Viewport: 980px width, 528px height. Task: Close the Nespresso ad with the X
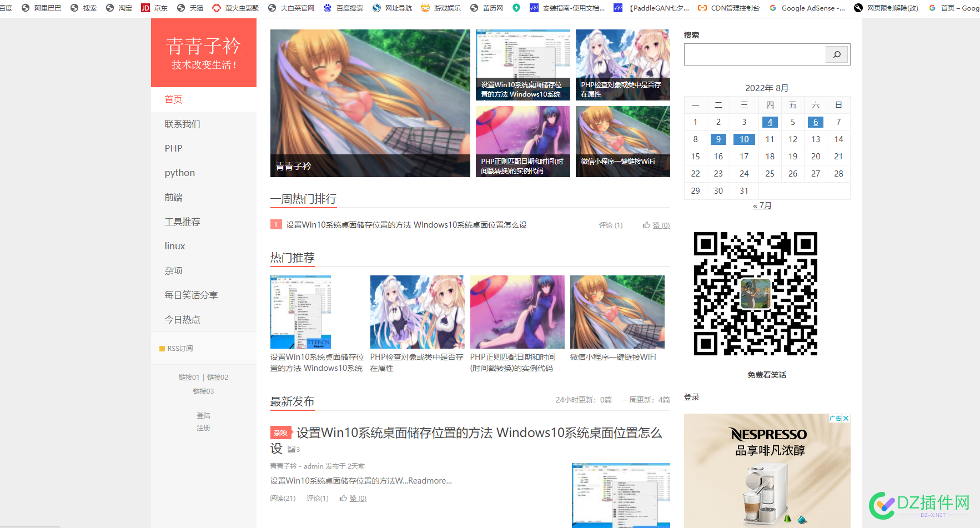coord(846,418)
